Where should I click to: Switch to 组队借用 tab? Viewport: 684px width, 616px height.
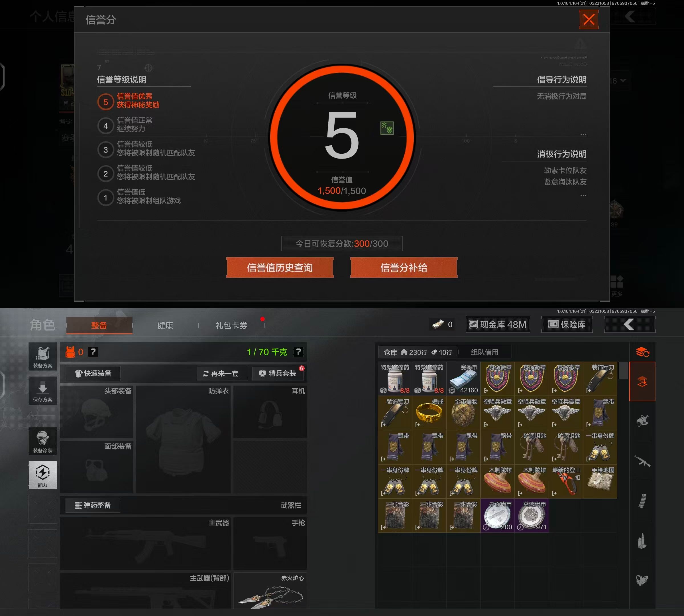tap(484, 352)
